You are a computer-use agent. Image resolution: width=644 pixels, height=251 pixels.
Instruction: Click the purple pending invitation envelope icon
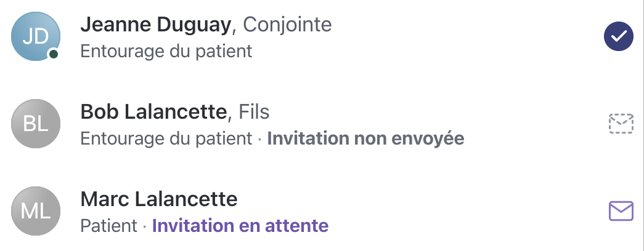[x=621, y=212]
